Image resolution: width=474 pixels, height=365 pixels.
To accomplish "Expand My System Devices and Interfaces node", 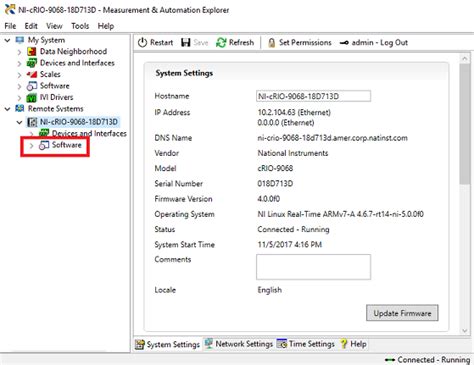I will pos(19,63).
